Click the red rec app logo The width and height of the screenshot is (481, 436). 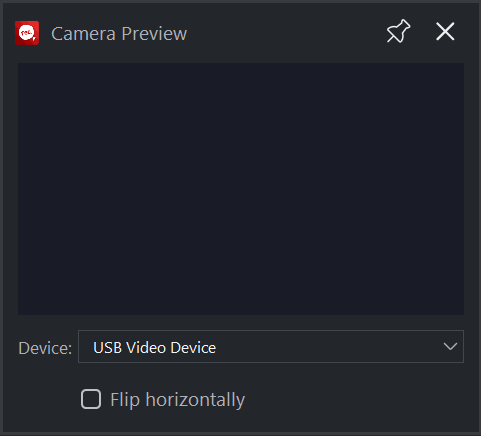pos(27,33)
